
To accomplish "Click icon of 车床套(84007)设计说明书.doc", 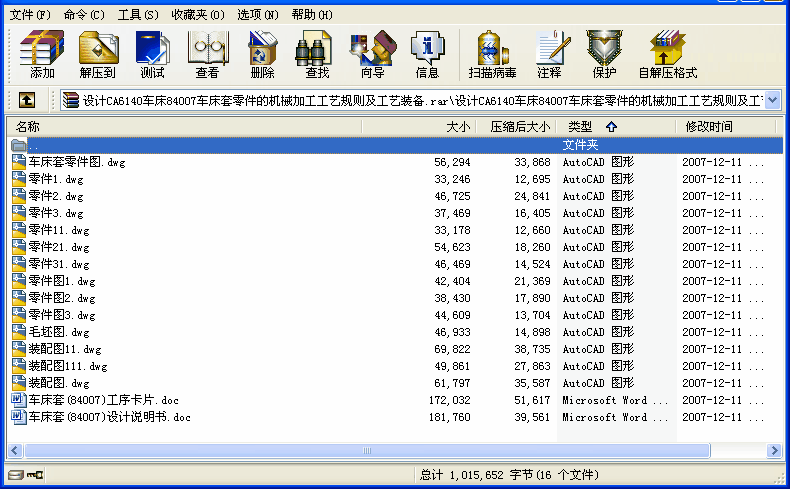I will click(x=19, y=417).
